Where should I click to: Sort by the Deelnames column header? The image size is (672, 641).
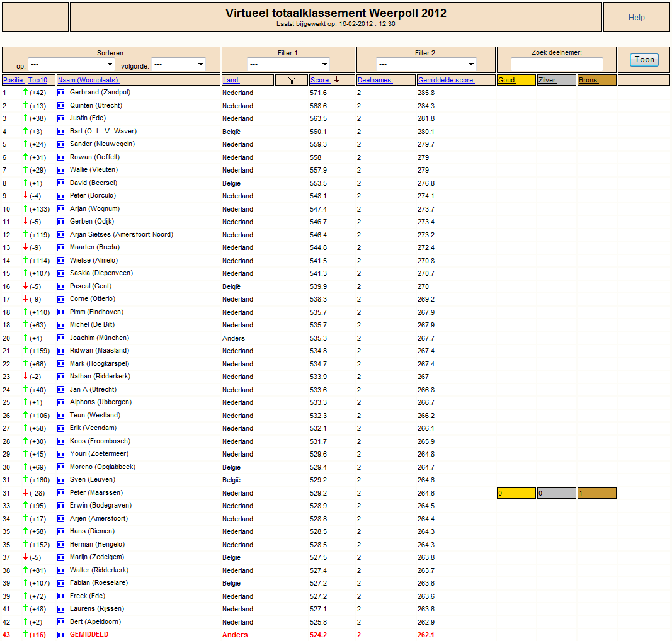375,80
